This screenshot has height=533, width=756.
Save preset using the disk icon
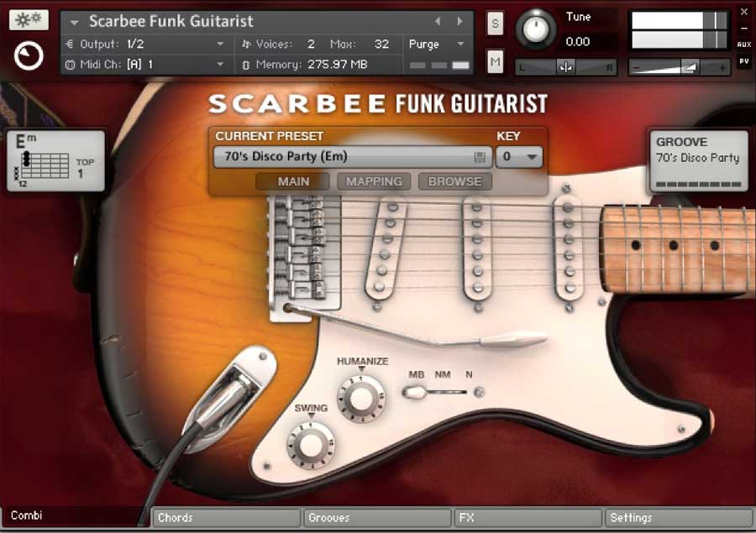tap(480, 157)
